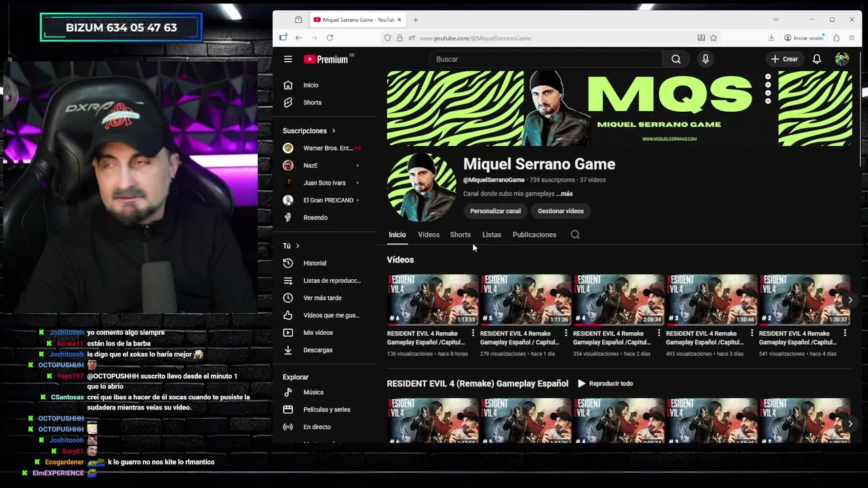Open Resident Evil 4 video #6 thumbnail
The width and height of the screenshot is (868, 488).
pyautogui.click(x=432, y=300)
